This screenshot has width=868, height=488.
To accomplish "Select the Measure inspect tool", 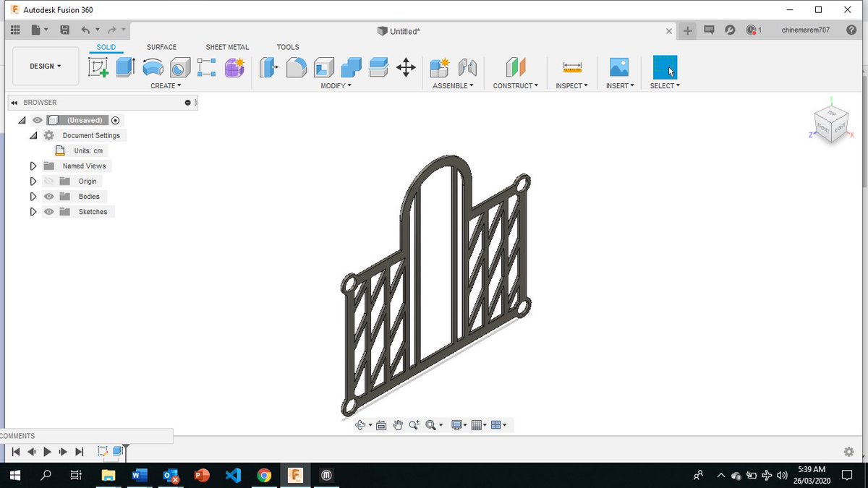I will tap(572, 67).
